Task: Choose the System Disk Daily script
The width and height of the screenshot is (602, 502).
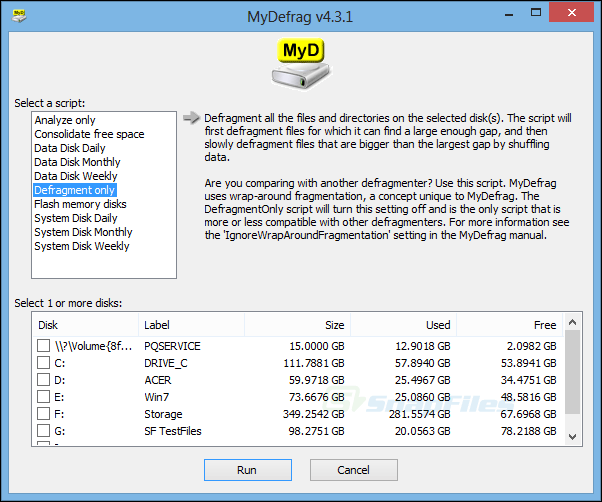Action: click(x=76, y=218)
